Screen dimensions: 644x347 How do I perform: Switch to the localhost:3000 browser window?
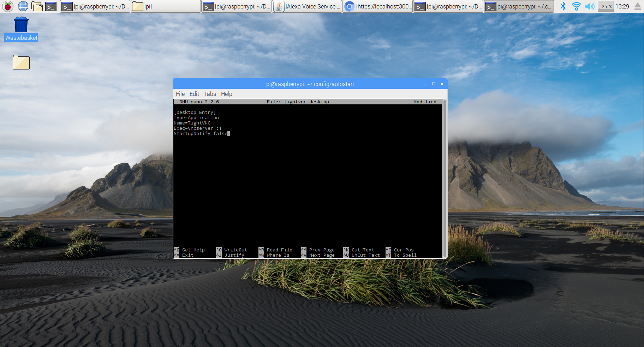coord(377,6)
